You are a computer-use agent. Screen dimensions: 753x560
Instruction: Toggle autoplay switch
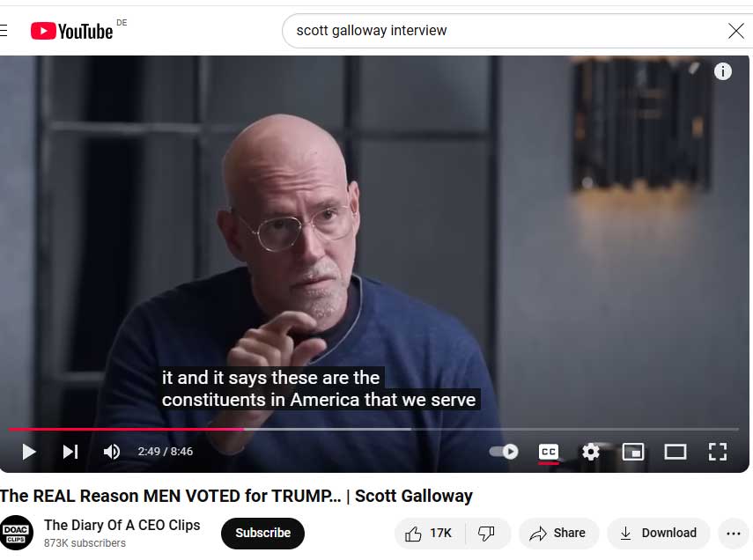[x=504, y=452]
